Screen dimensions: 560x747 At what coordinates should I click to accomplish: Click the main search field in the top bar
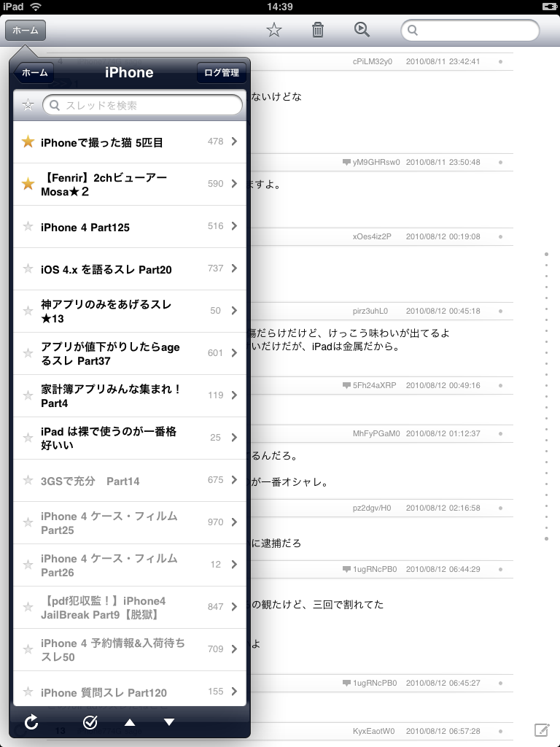470,31
